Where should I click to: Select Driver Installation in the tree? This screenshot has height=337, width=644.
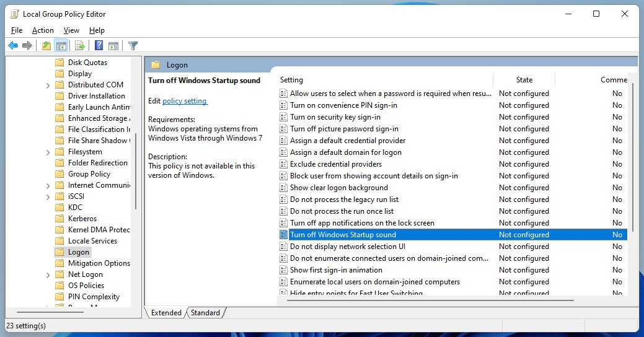pos(97,95)
